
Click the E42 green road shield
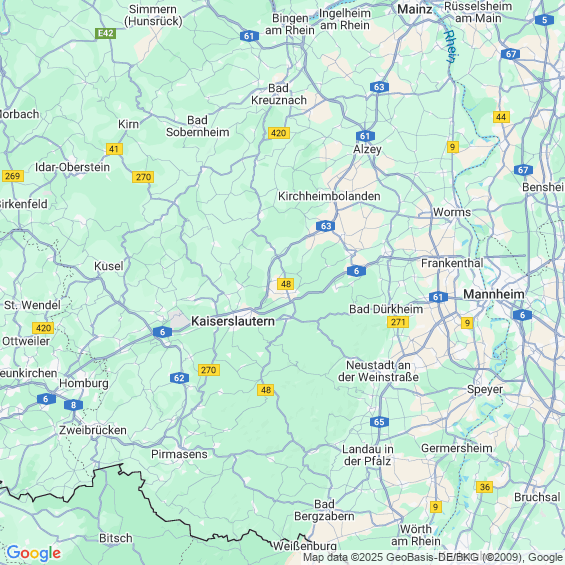[106, 34]
